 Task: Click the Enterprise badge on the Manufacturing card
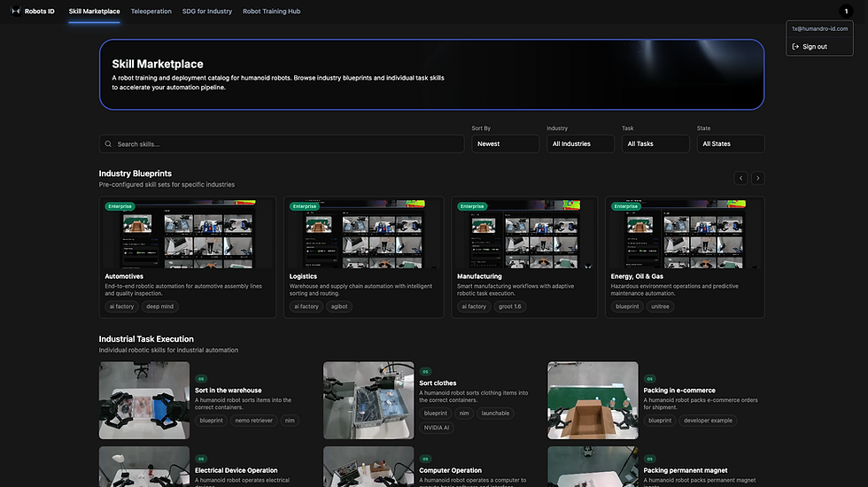[471, 206]
